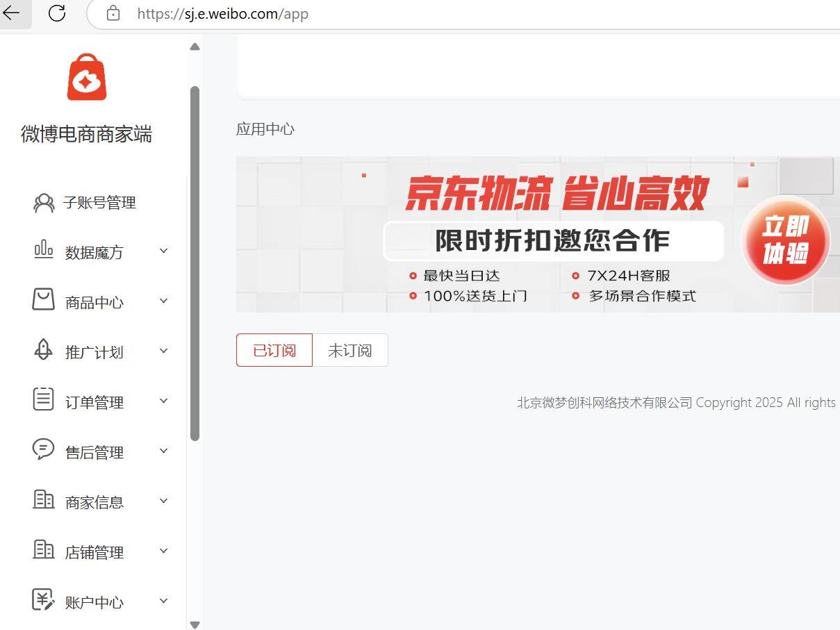Open the 京东物流 promotional banner
The image size is (840, 630).
[538, 234]
